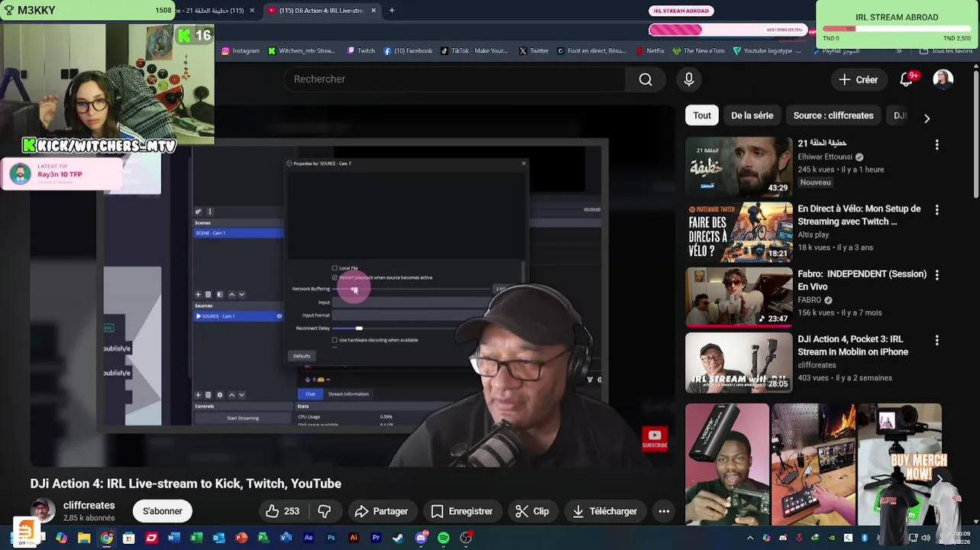980x550 pixels.
Task: Open the Tous les favoris folder
Action: [946, 51]
